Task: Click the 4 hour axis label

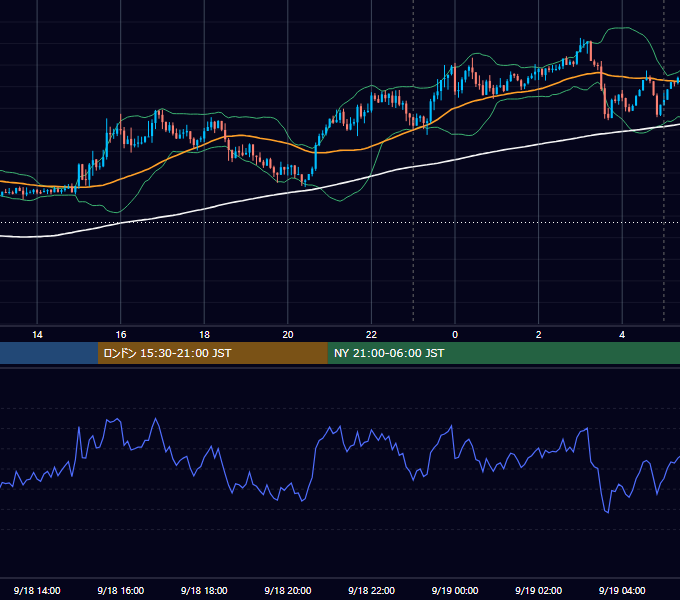Action: coord(622,335)
